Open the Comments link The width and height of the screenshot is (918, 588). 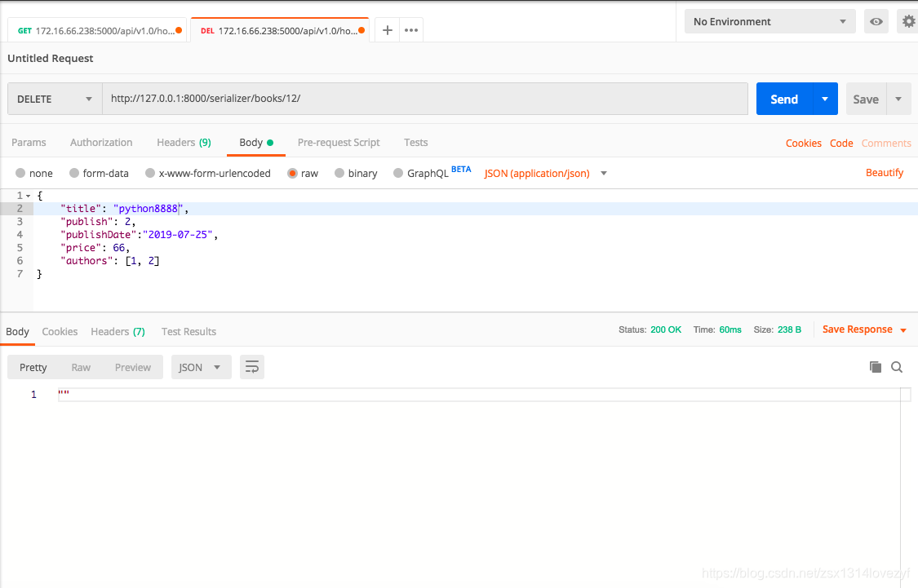(886, 144)
